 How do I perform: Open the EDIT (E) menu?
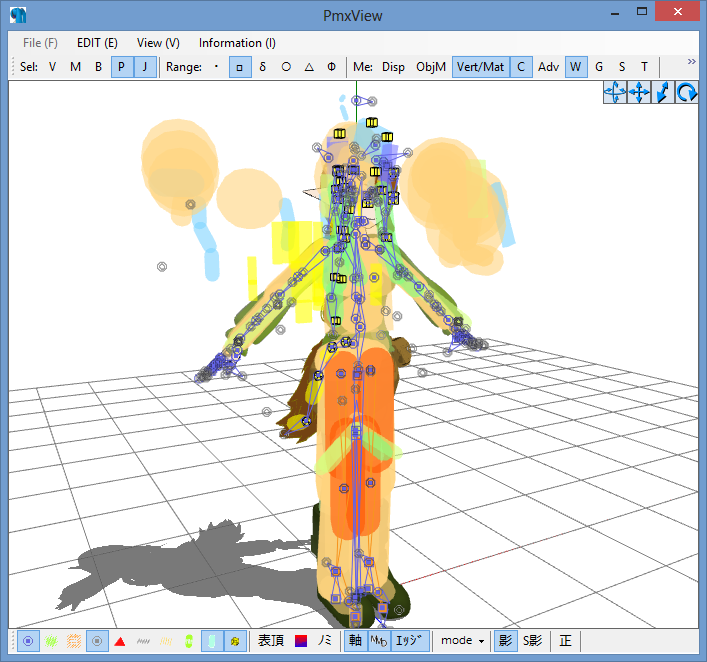[x=97, y=43]
